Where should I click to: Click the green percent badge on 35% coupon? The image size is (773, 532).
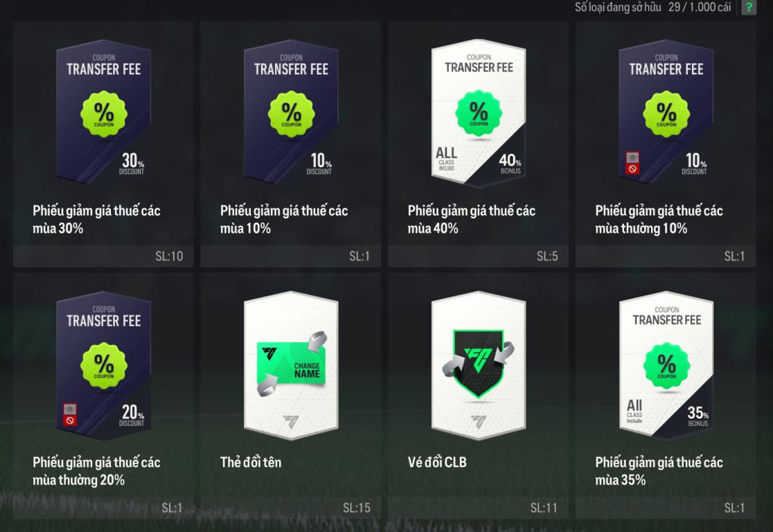pyautogui.click(x=666, y=365)
